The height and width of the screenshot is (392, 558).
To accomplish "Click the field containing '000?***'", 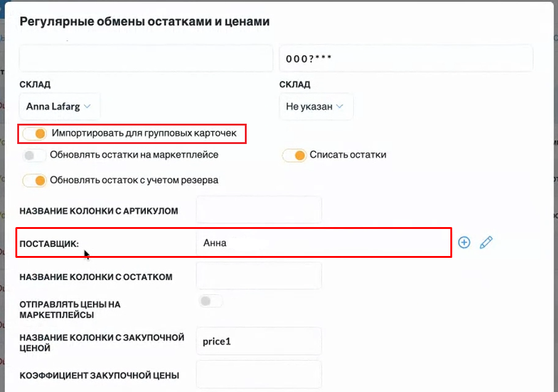I will point(406,58).
